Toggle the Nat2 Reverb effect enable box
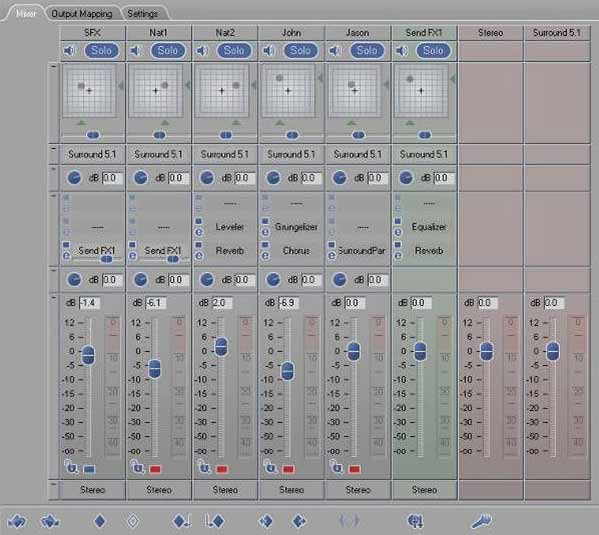Viewport: 599px width, 535px height. click(199, 245)
